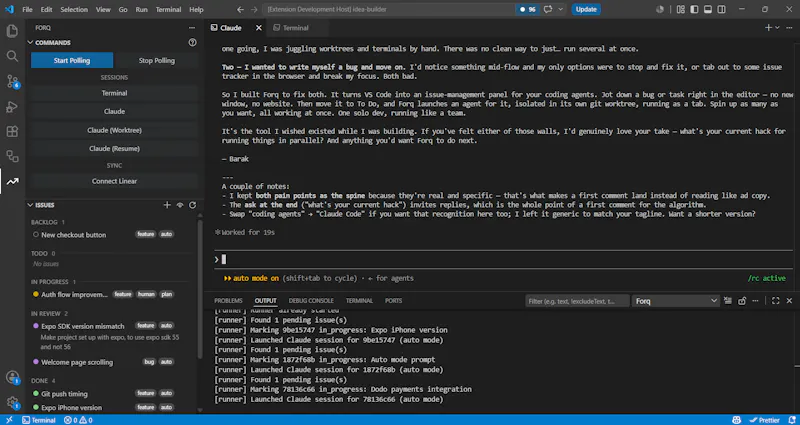Maximize the panel size
This screenshot has height=425, width=800.
pos(776,301)
